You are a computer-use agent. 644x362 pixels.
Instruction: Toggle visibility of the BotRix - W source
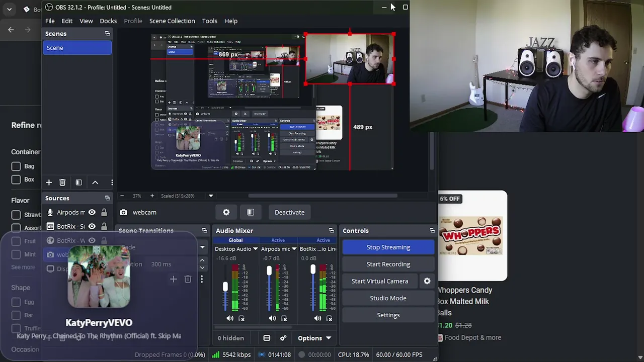(92, 240)
